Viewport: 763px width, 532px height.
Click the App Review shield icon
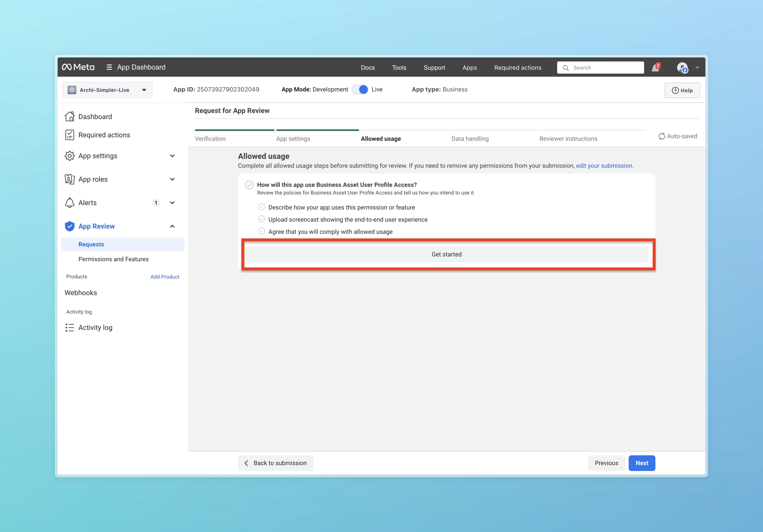pyautogui.click(x=69, y=226)
